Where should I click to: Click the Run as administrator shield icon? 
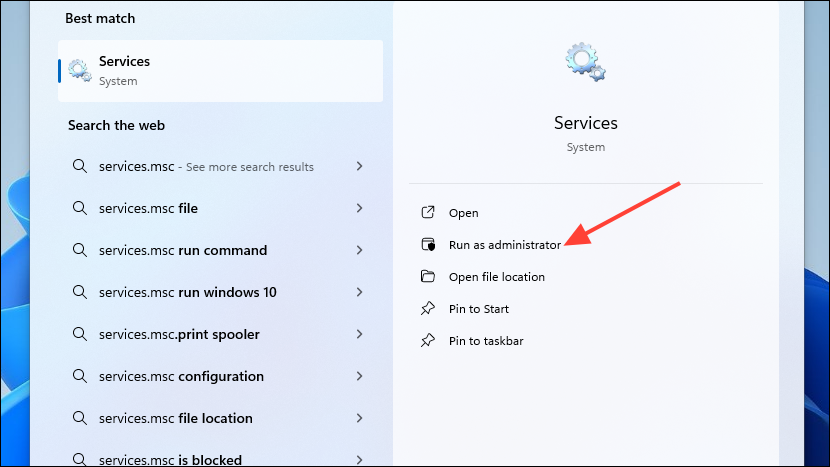point(428,245)
